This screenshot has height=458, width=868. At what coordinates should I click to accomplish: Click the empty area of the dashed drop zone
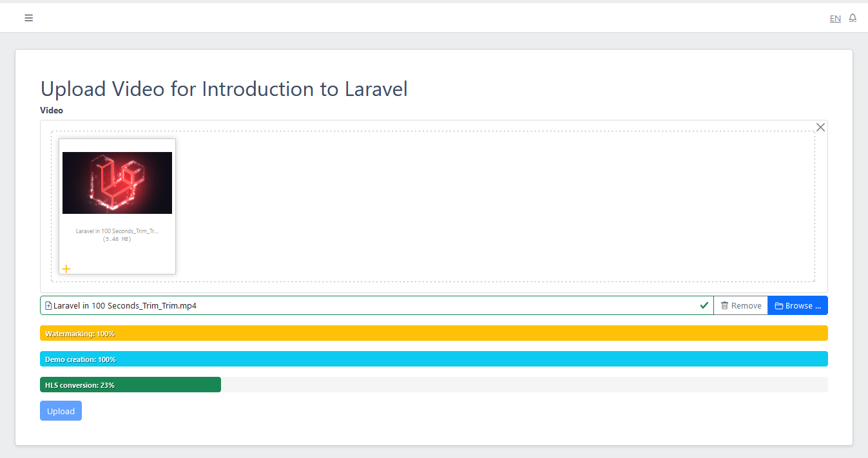(x=490, y=206)
